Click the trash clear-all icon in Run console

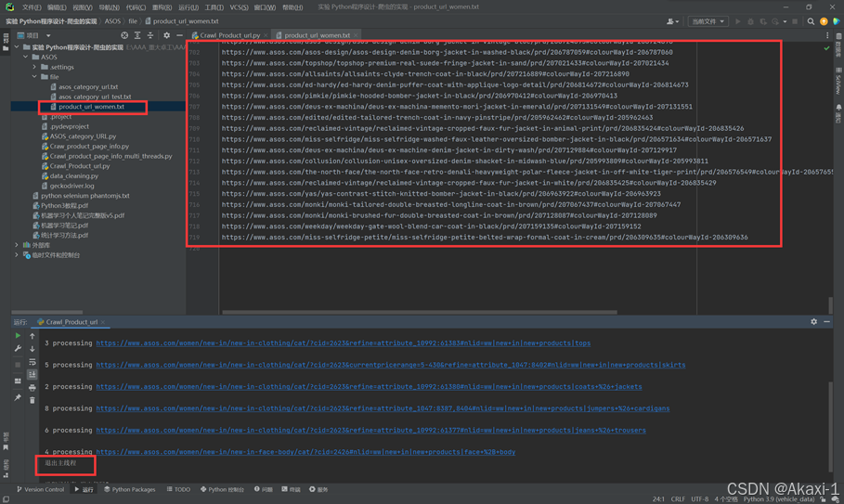tap(32, 400)
